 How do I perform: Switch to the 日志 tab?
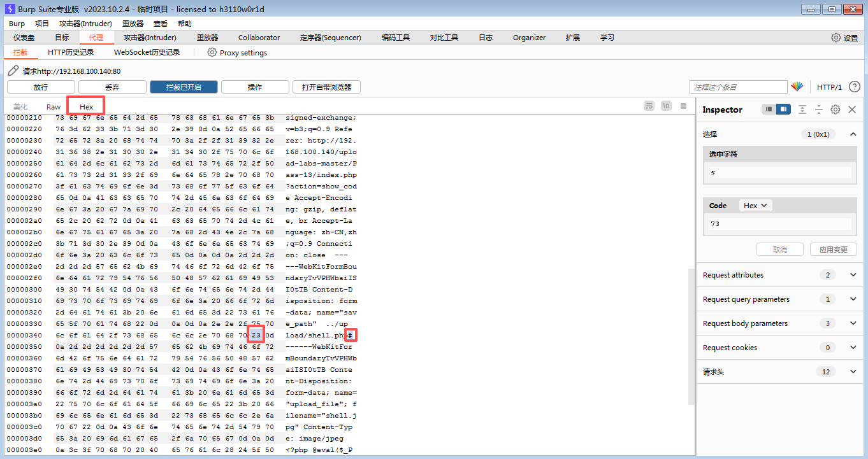486,38
